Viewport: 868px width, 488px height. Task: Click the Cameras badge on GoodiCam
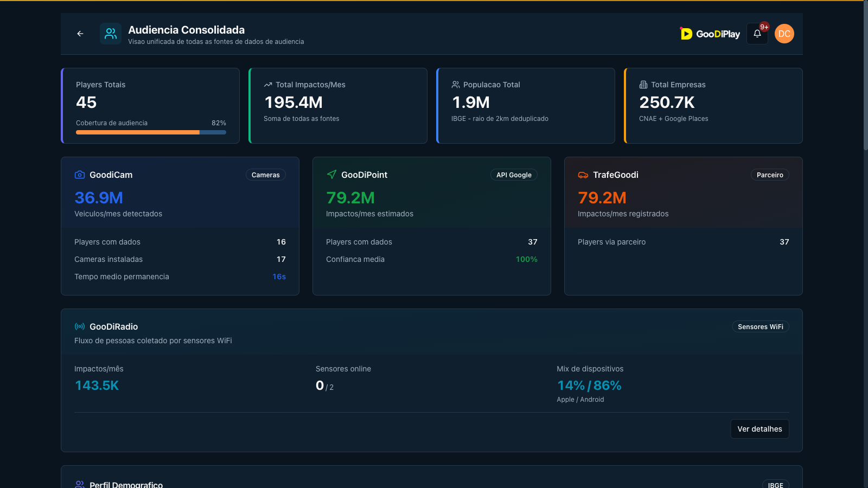click(x=266, y=175)
